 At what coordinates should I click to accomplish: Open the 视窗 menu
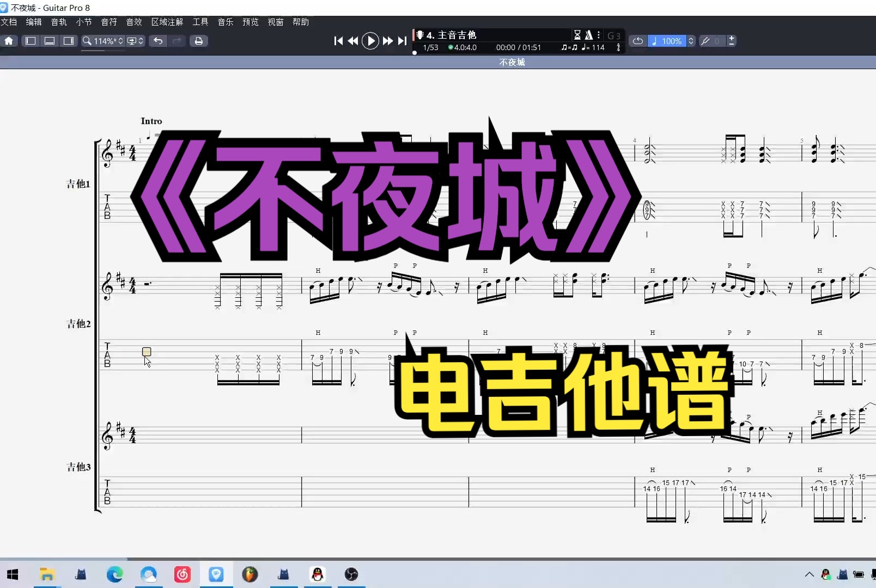(276, 22)
